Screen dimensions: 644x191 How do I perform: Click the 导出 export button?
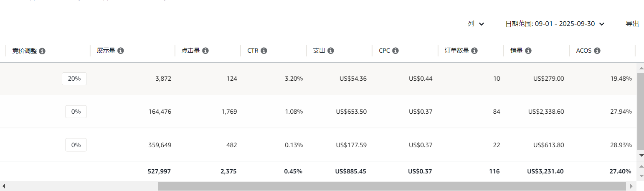632,24
